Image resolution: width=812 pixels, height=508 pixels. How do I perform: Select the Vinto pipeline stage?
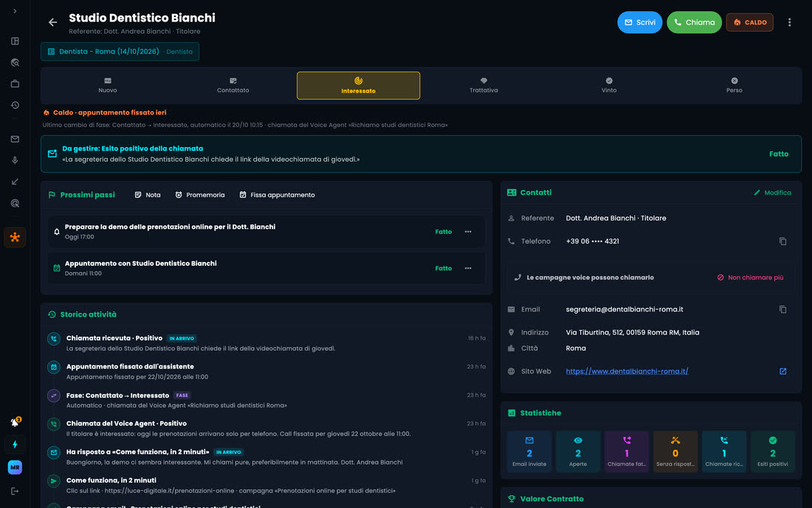click(x=609, y=86)
